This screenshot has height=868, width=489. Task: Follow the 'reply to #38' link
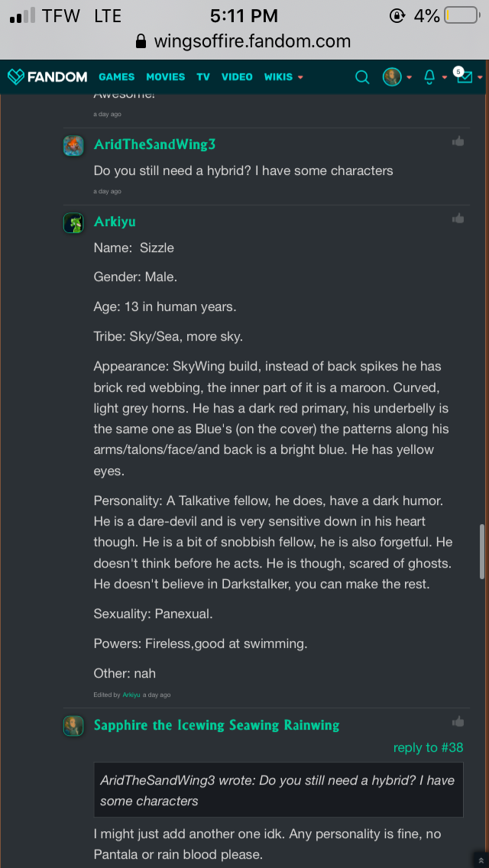pyautogui.click(x=428, y=747)
